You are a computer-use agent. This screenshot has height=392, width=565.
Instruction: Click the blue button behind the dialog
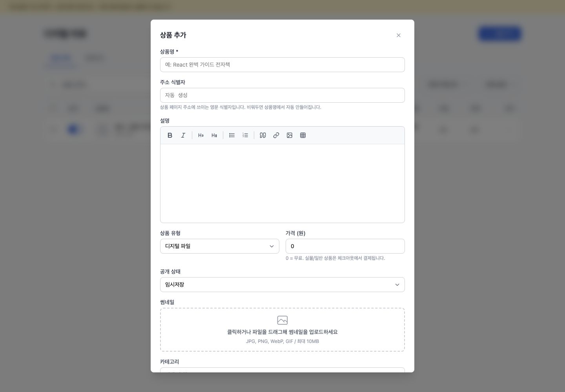pos(500,34)
